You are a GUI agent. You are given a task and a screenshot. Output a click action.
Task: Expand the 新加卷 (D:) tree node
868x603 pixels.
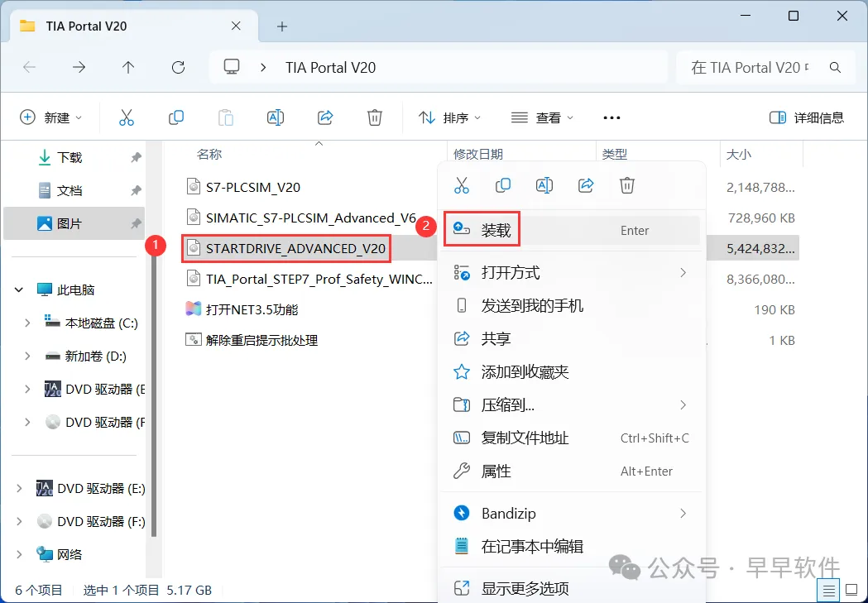point(27,357)
